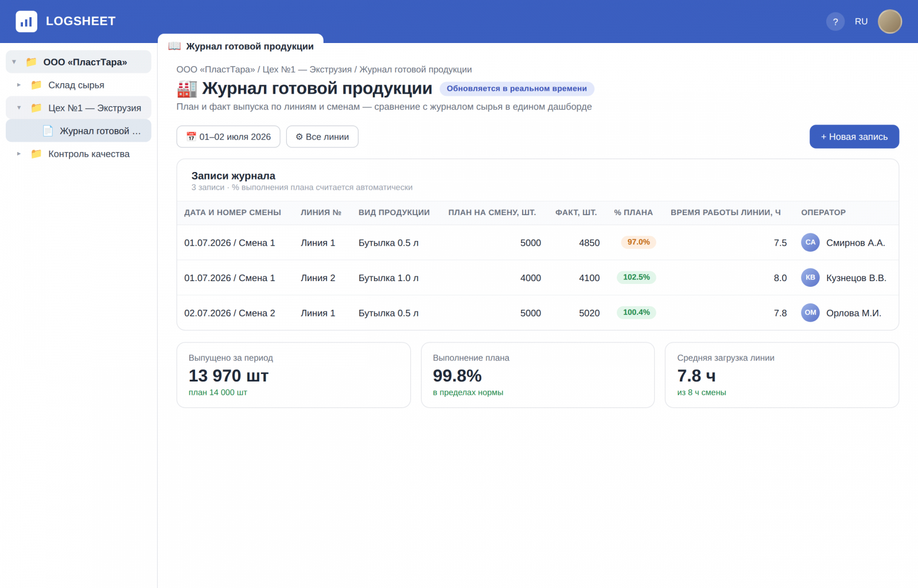Collapse the Цех №1 — Экструзия node
Image resolution: width=918 pixels, height=588 pixels.
[19, 108]
